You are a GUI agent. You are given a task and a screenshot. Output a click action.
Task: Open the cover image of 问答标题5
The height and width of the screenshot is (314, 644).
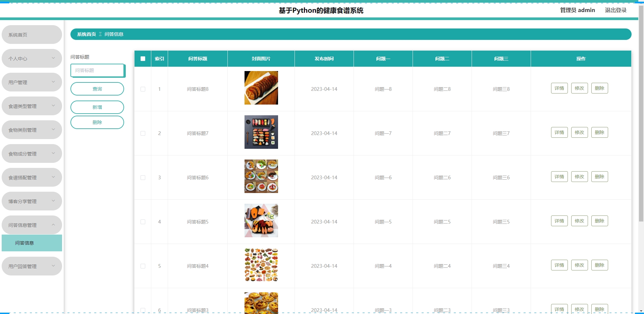[261, 221]
